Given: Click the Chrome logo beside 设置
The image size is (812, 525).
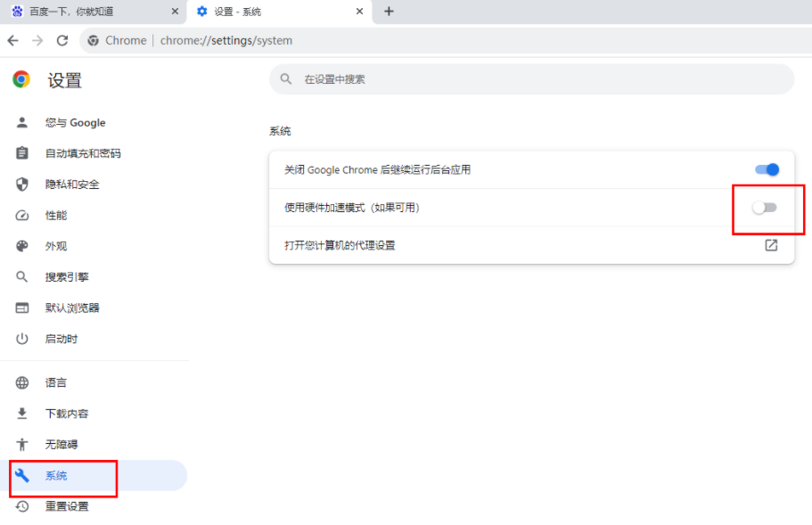Looking at the screenshot, I should tap(21, 79).
